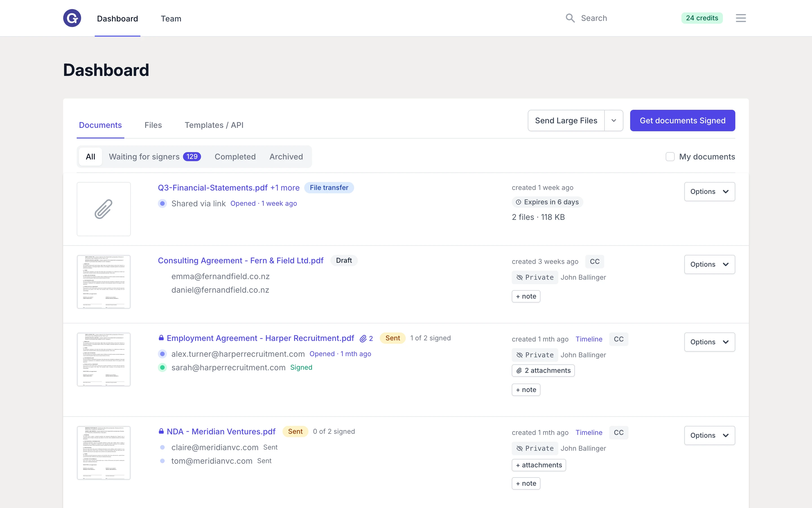Click the lock icon beside NDA - Meridian Ventures
The image size is (812, 508).
coord(161,431)
